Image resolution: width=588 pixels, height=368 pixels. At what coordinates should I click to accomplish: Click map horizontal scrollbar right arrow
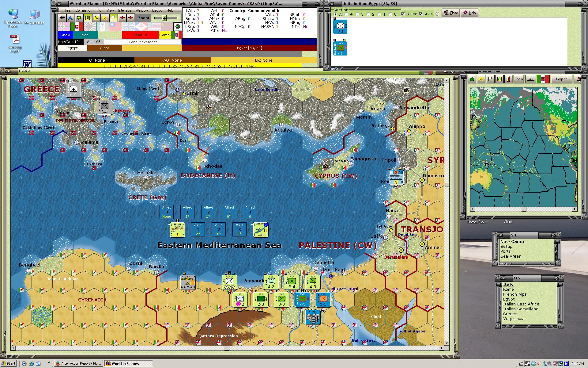(x=442, y=348)
